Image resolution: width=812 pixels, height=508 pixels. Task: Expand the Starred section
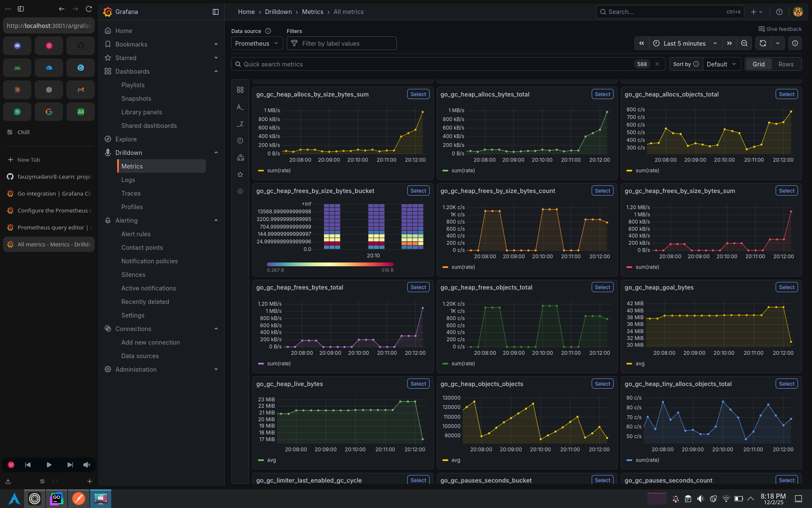216,58
